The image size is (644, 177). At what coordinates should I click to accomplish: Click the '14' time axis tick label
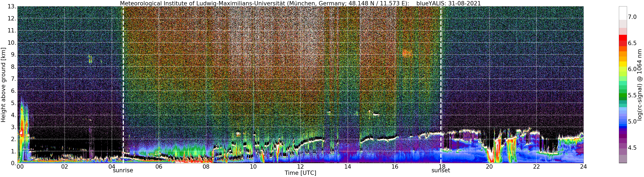[347, 167]
